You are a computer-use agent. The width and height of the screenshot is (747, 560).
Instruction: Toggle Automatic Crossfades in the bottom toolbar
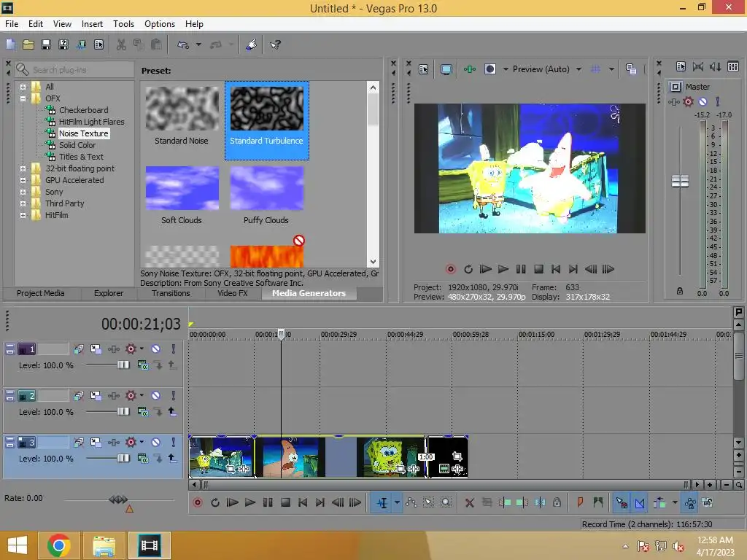pyautogui.click(x=640, y=502)
